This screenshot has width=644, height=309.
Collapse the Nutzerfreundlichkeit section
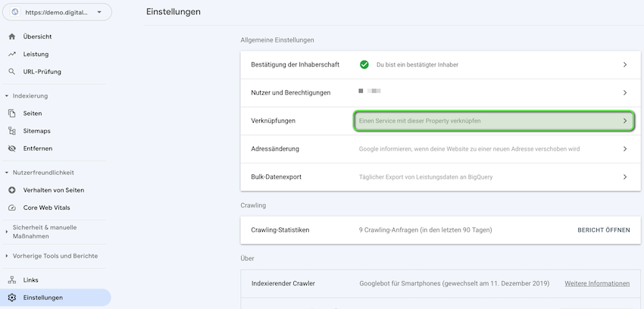coord(7,173)
